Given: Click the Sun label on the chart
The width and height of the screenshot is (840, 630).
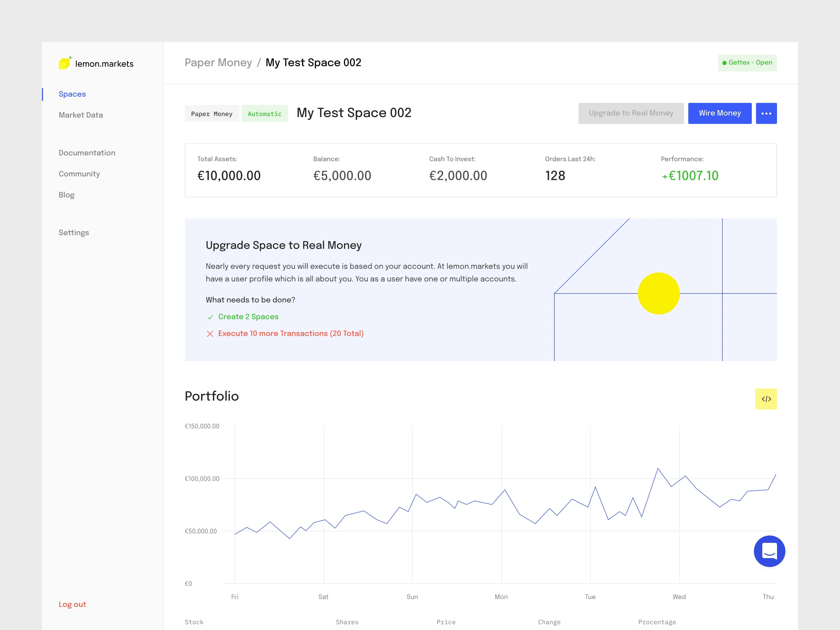Looking at the screenshot, I should click(x=412, y=597).
